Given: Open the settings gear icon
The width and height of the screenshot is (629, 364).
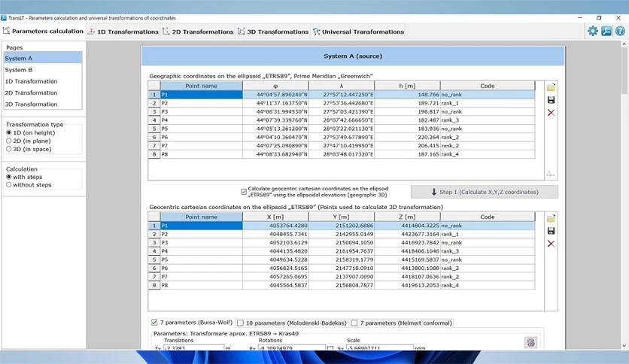Looking at the screenshot, I should [592, 31].
